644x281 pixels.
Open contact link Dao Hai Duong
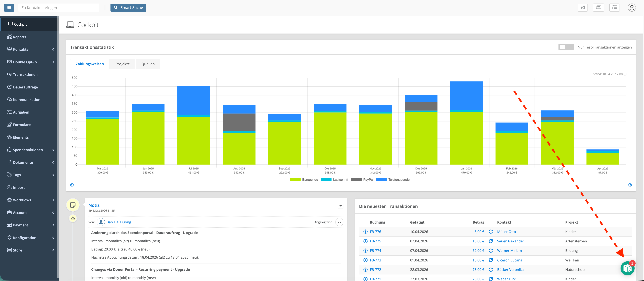coord(119,222)
